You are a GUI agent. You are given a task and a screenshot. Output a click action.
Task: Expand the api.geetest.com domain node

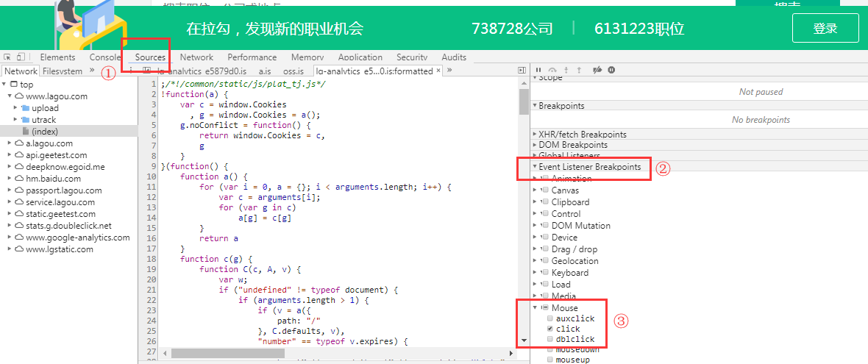tap(10, 155)
